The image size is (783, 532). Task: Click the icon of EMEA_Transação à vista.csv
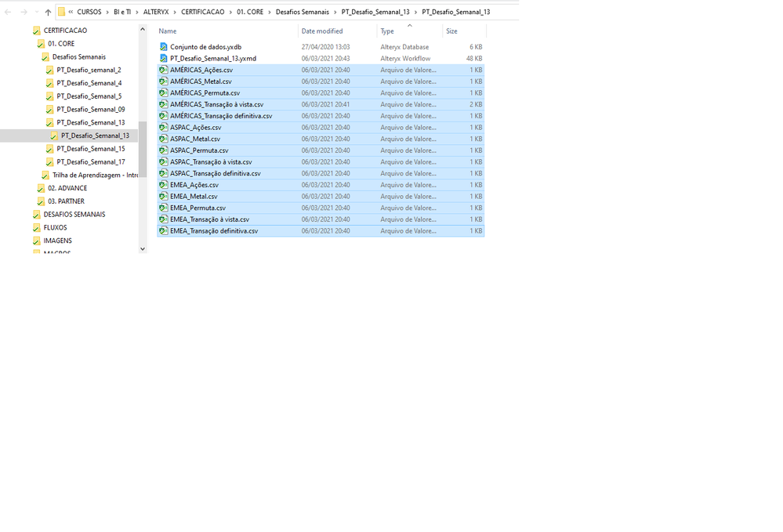point(163,219)
